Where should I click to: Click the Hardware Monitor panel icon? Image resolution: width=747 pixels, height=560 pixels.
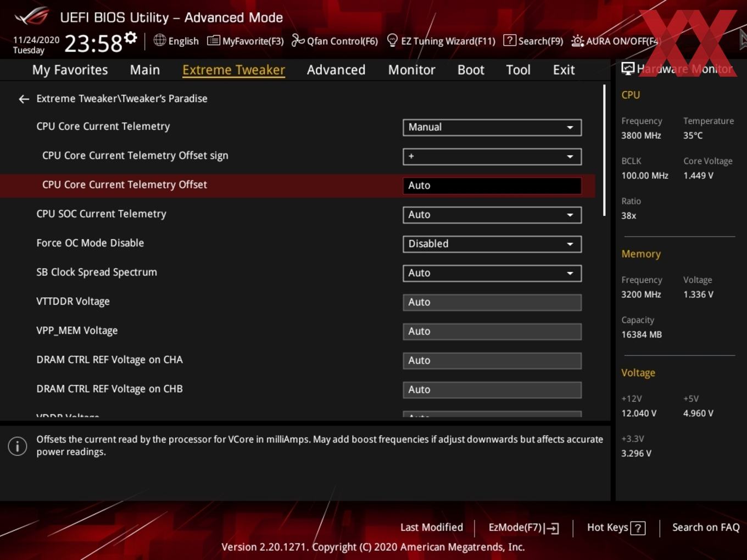point(627,68)
